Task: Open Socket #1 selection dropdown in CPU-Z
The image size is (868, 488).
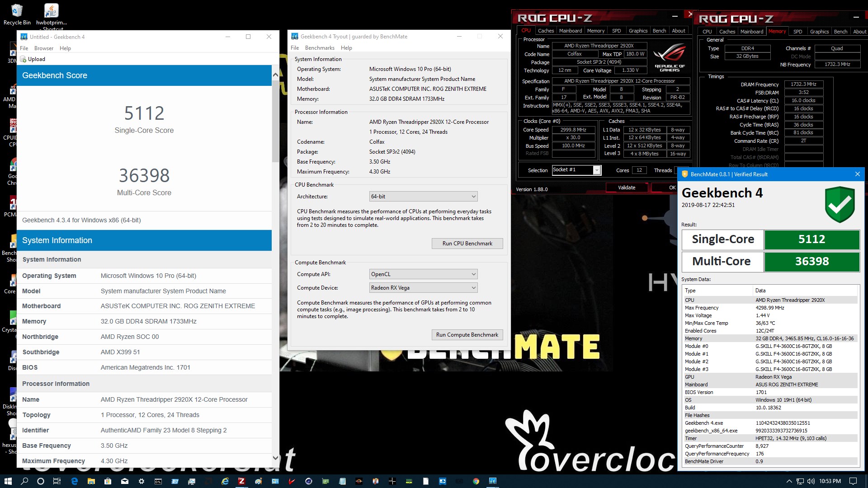Action: (x=576, y=170)
